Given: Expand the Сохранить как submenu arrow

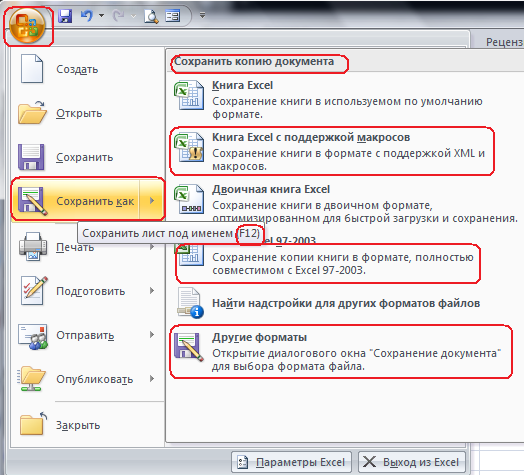Looking at the screenshot, I should [x=152, y=200].
